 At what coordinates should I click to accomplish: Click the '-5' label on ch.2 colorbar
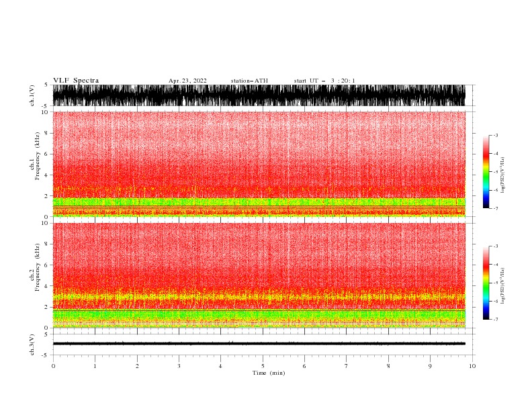[x=495, y=283]
